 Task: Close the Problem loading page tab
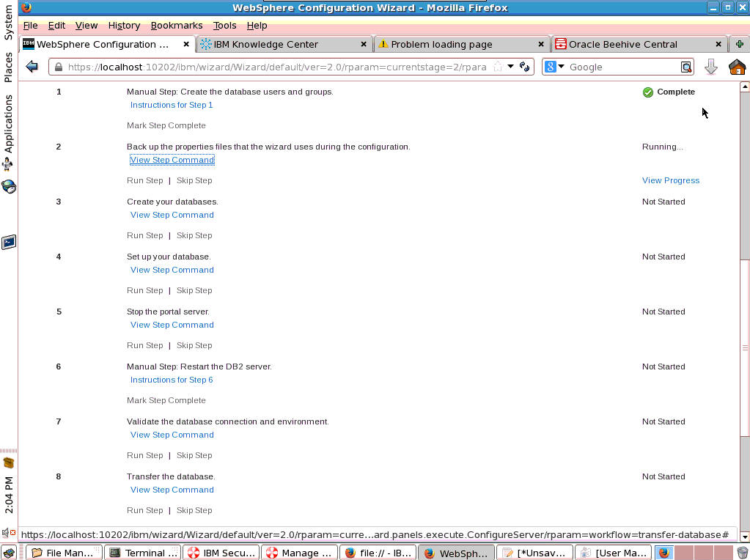coord(541,44)
